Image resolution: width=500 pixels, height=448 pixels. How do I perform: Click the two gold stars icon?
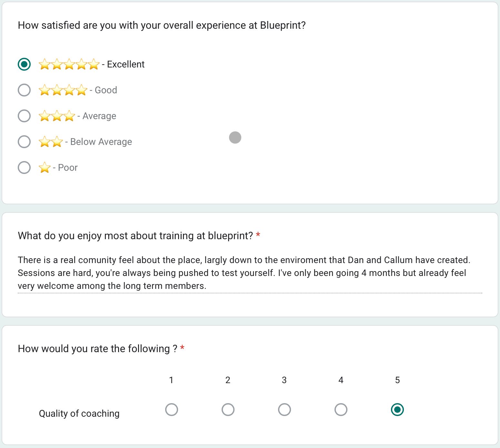coord(51,142)
